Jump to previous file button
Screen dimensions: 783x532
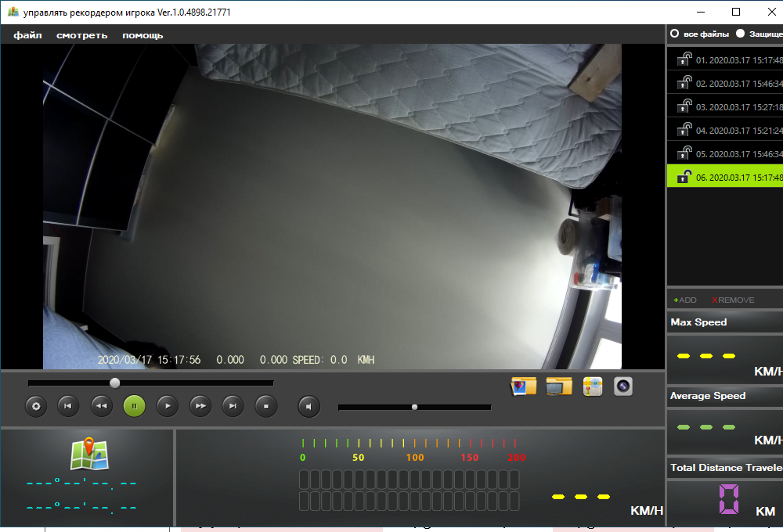[x=68, y=406]
